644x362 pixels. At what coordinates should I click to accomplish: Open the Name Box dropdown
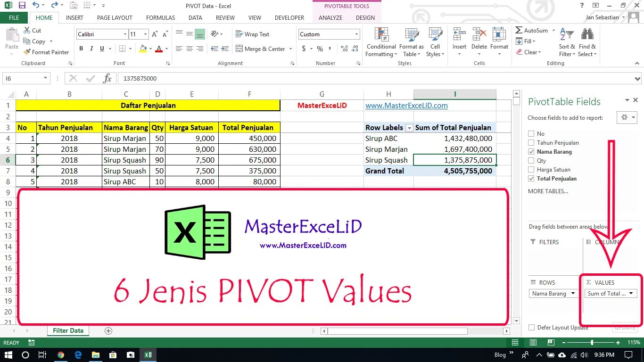45,78
